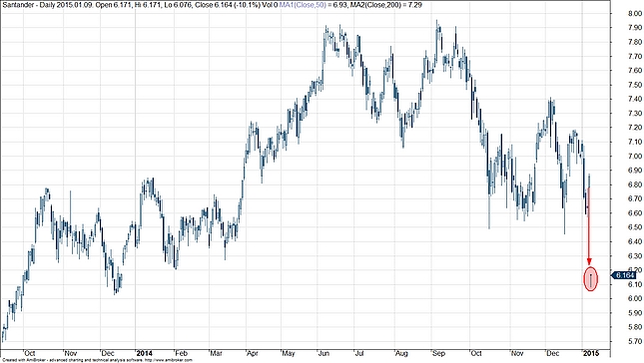Click the 6.90 price axis label
The height and width of the screenshot is (363, 644).
pyautogui.click(x=635, y=171)
